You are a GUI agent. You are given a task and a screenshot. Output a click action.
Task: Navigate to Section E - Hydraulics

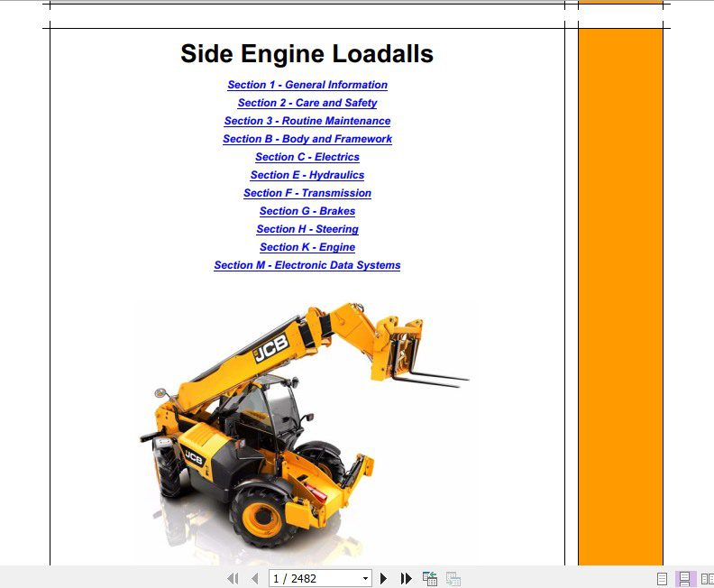pos(307,175)
